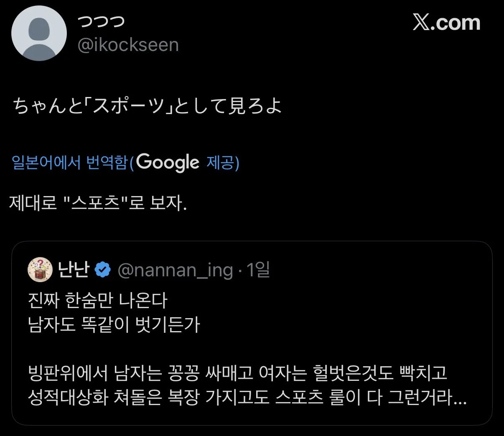Click the '제공)' text after Google
This screenshot has height=436, width=504.
[x=223, y=163]
